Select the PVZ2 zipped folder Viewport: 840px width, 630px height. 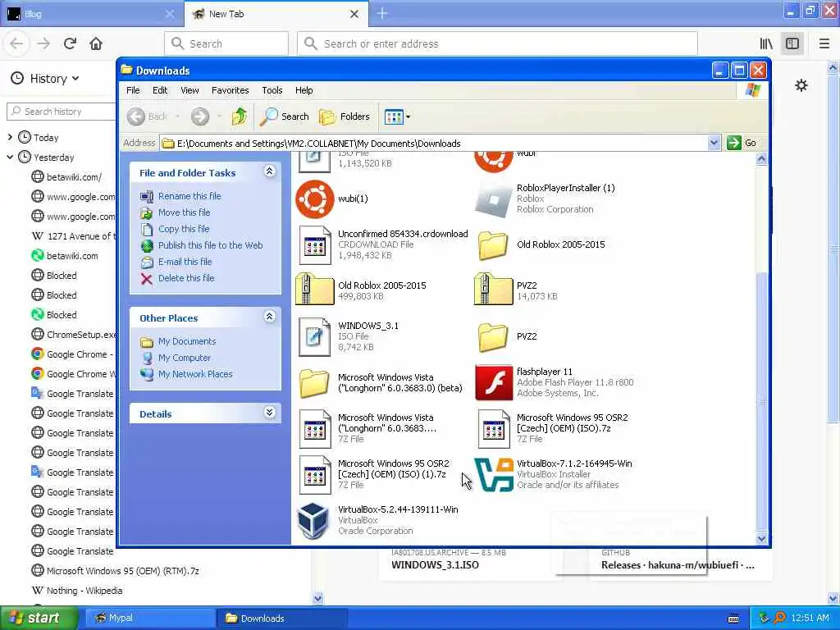[x=493, y=289]
